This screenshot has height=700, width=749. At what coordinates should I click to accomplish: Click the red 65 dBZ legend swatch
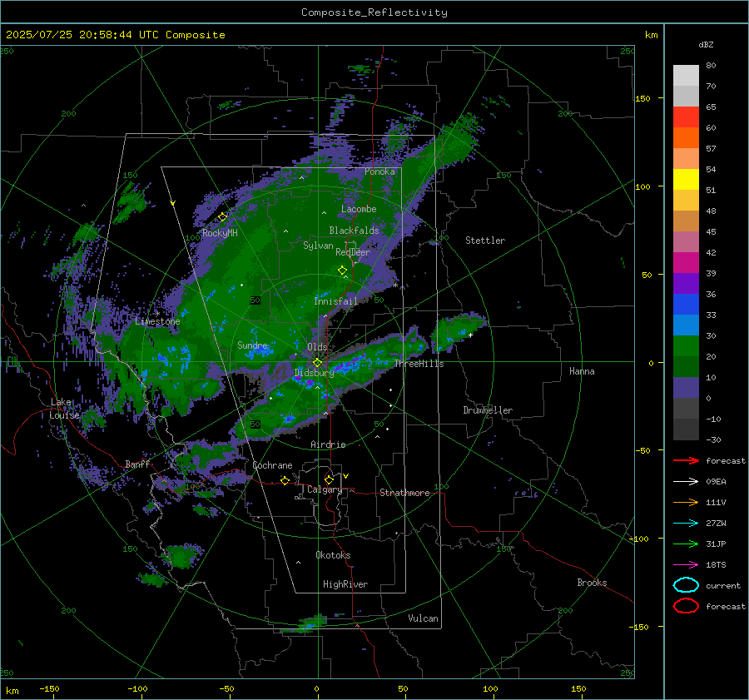click(x=686, y=117)
